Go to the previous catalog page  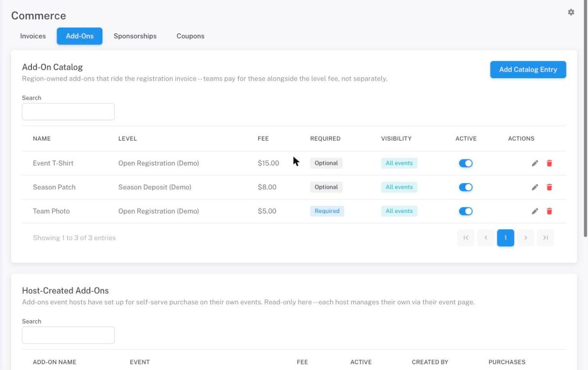[x=486, y=238]
